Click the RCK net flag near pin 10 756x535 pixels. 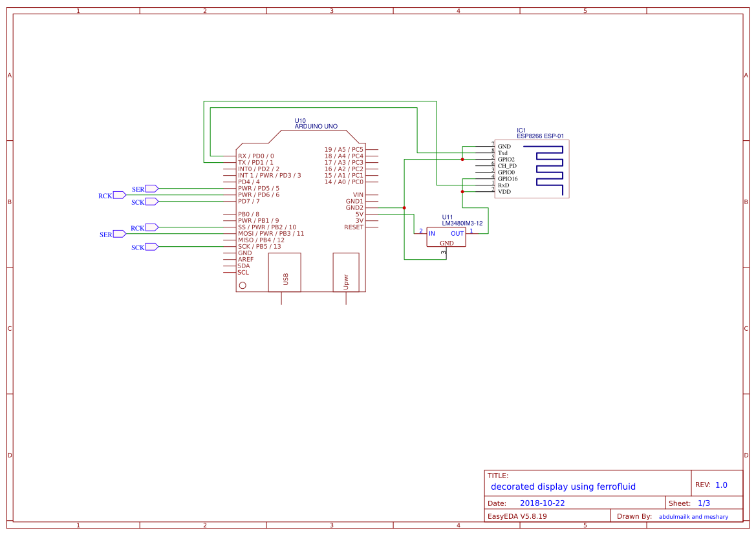[x=151, y=227]
